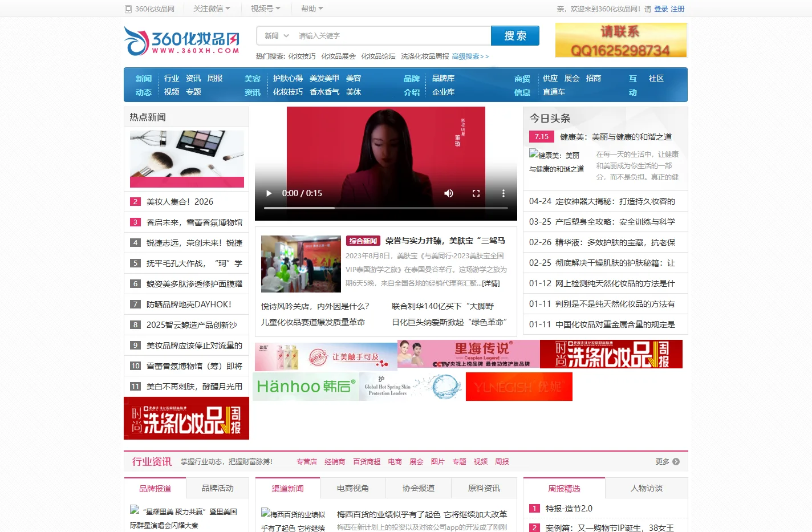Open 品牌库 in the navigation bar
Screen dimensions: 812x532
point(443,78)
